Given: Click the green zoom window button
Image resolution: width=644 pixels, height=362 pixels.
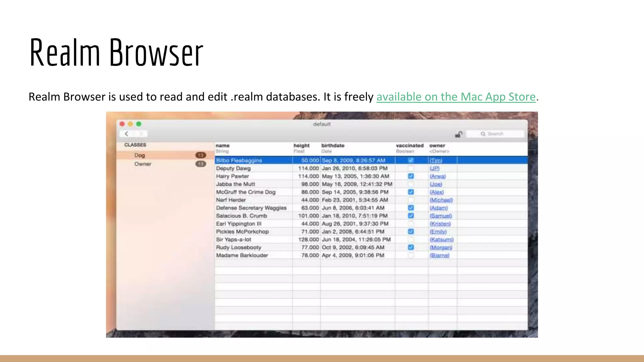Looking at the screenshot, I should point(139,124).
